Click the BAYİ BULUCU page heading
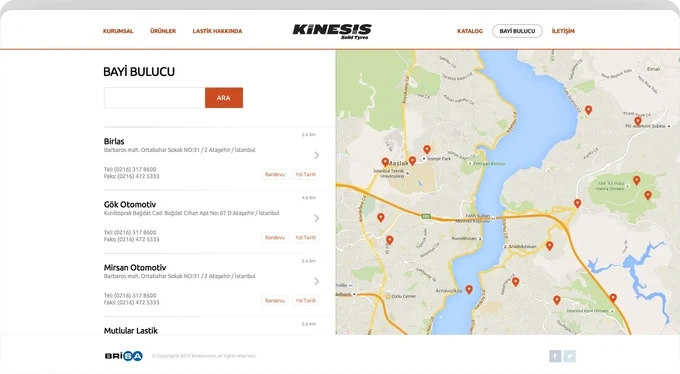 [139, 72]
